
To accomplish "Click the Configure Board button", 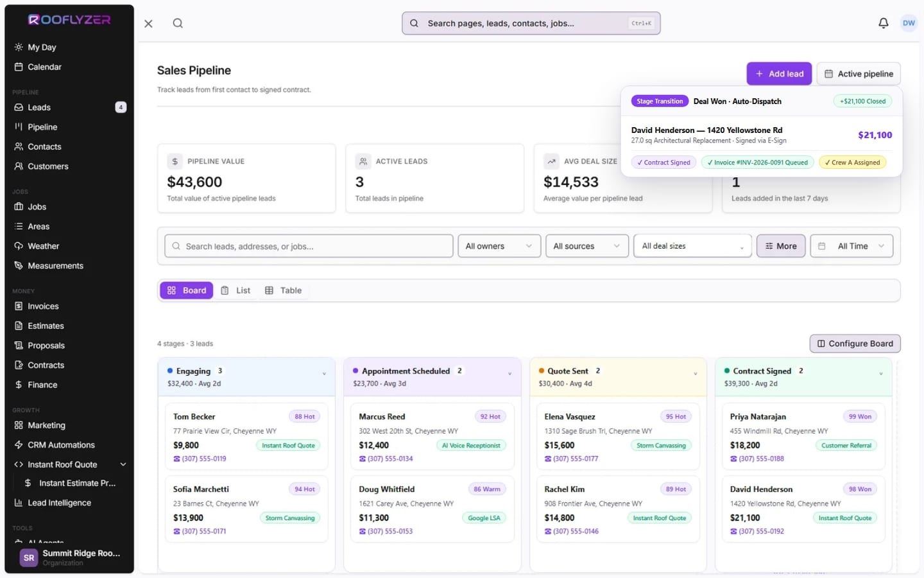I will tap(855, 344).
